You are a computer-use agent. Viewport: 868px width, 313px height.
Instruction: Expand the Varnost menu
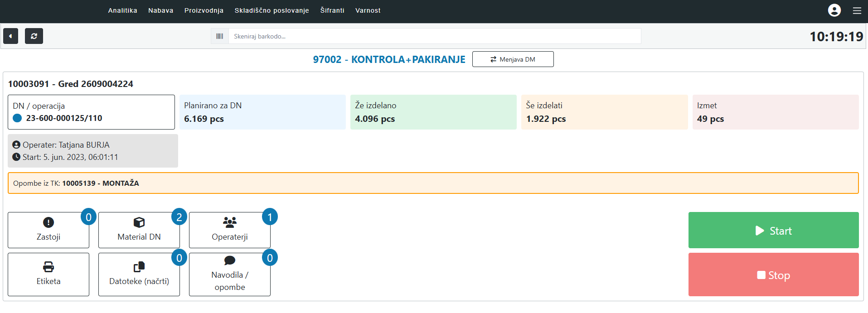coord(368,10)
